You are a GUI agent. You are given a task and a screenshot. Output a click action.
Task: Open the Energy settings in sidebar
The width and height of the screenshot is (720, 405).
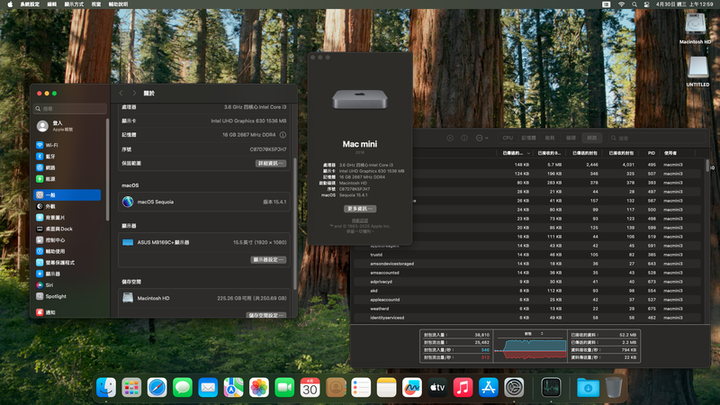click(x=67, y=179)
